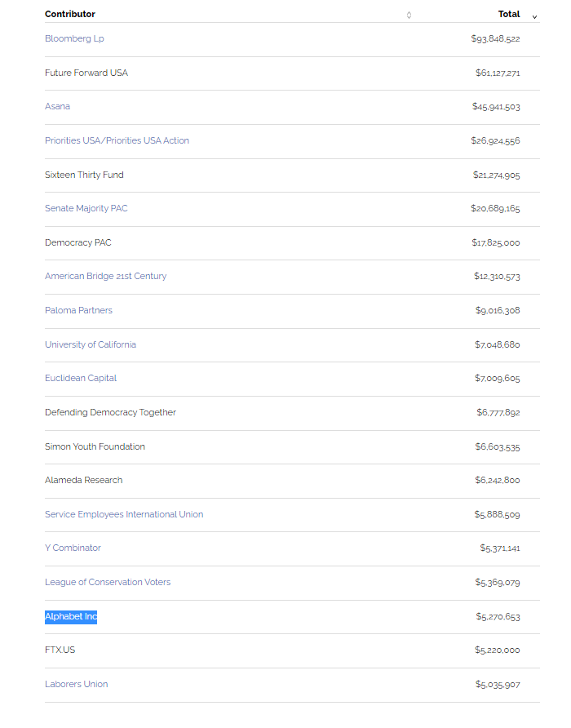Click the $45,941,503 total value
Image resolution: width=571 pixels, height=728 pixels.
[496, 107]
